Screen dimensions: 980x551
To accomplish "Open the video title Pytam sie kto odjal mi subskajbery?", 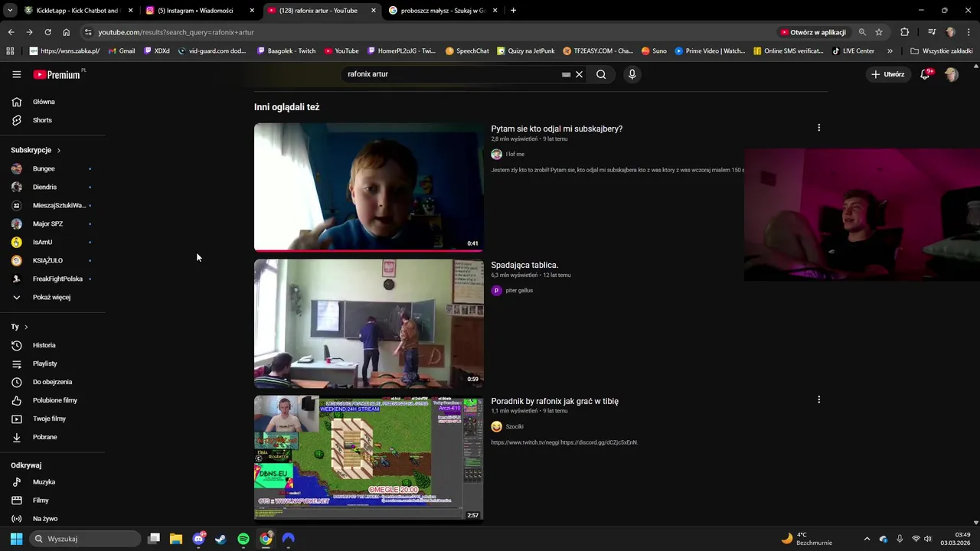I will coord(557,129).
